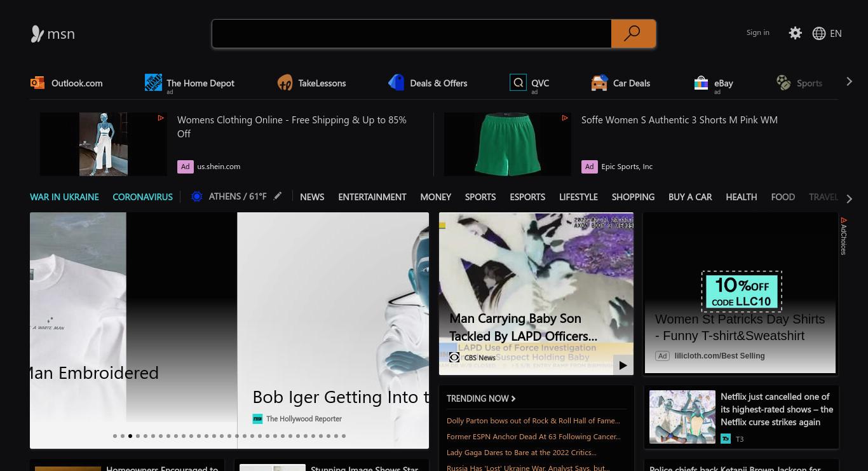Viewport: 868px width, 471px height.
Task: Click the orange search magnifier button
Action: (x=633, y=34)
